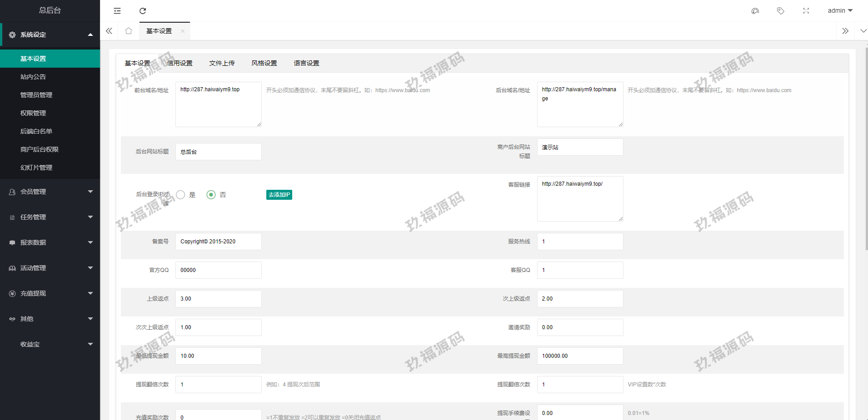Go to the home tab icon
This screenshot has width=868, height=420.
click(129, 31)
